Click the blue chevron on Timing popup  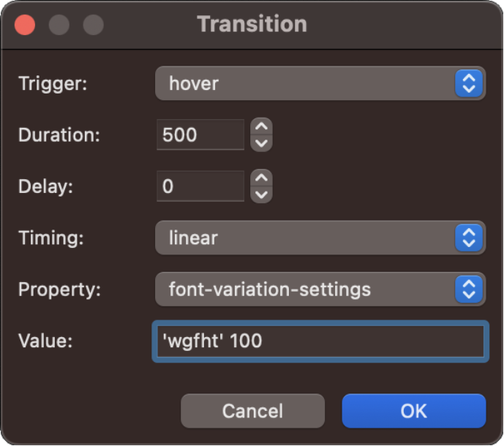(x=469, y=238)
